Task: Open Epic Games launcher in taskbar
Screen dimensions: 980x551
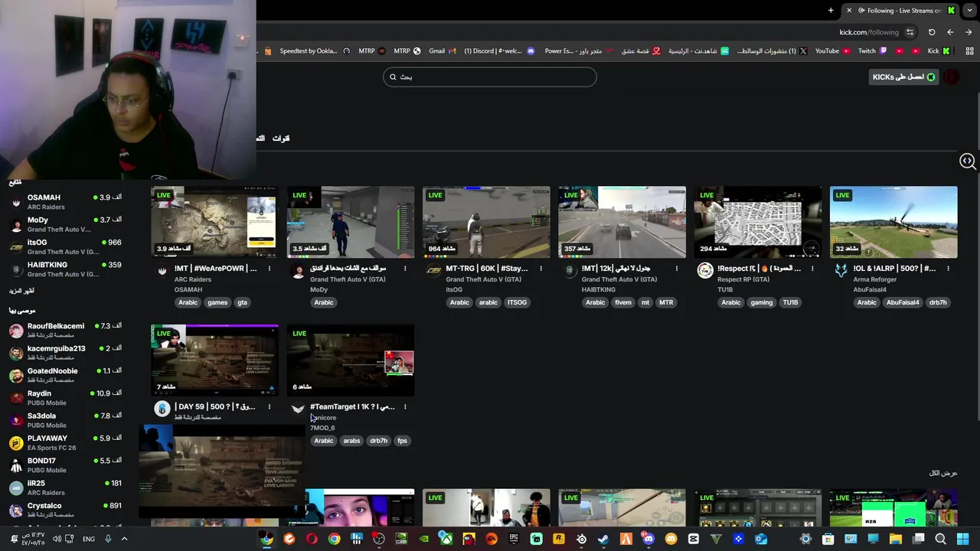Action: [x=514, y=539]
